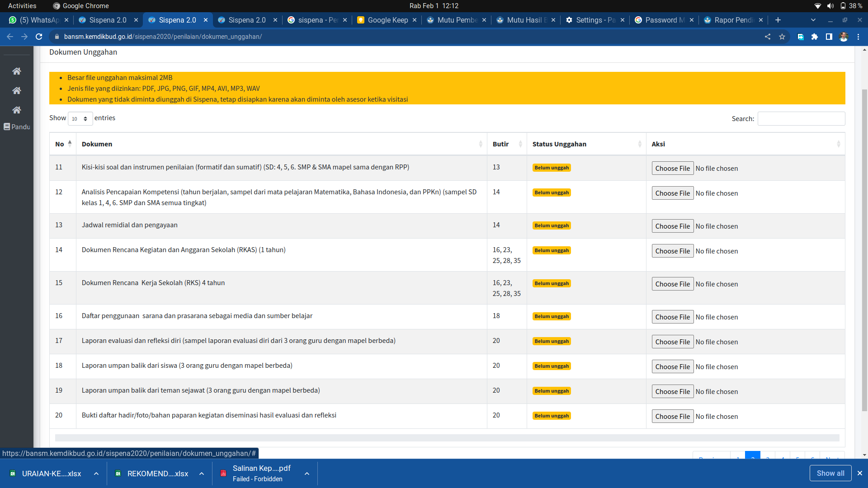The image size is (868, 488).
Task: Click the Belum unggah badge in row 11
Action: [552, 168]
